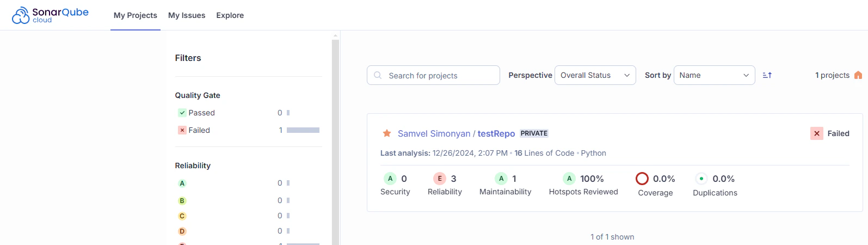Viewport: 868px width, 245px height.
Task: Filter Reliability by rating A
Action: tap(182, 183)
